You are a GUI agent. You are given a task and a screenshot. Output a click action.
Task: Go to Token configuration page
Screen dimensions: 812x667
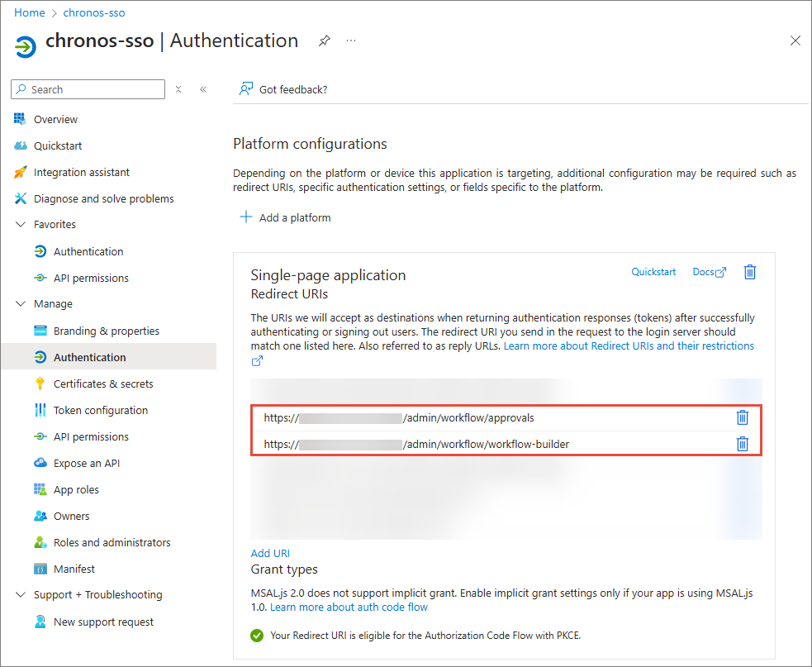(x=101, y=410)
